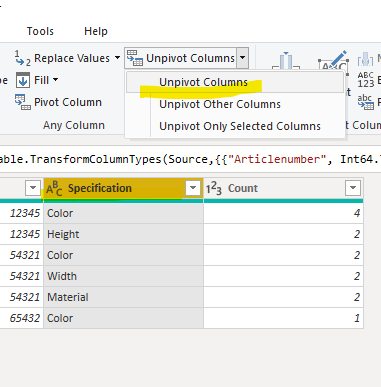Screen dimensions: 381x387
Task: Click Color cell in first 12345 row
Action: [123, 213]
